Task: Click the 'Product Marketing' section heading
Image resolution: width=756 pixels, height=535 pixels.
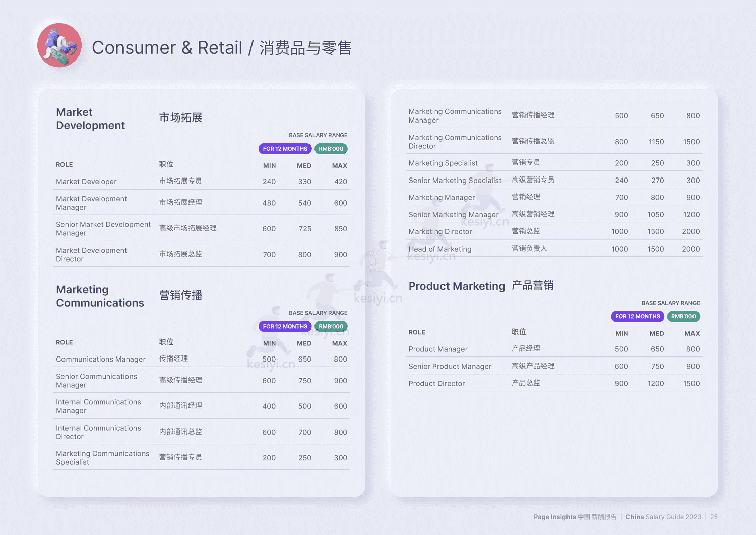Action: (457, 286)
